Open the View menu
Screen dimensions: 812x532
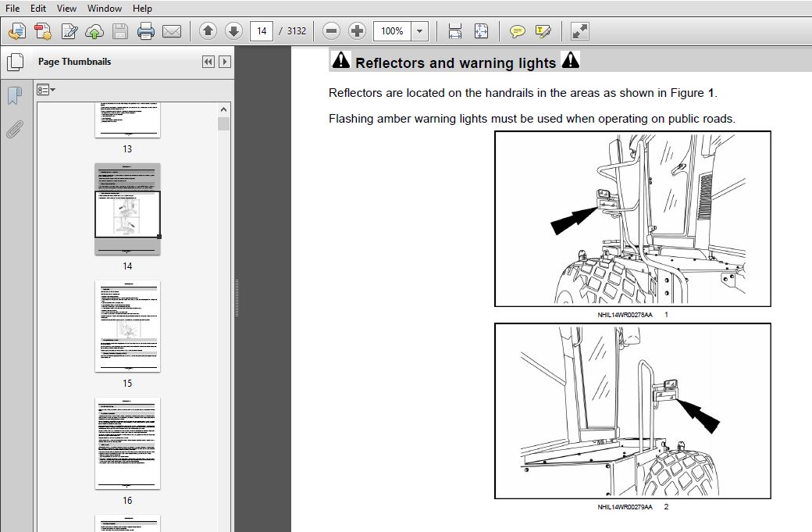(66, 9)
